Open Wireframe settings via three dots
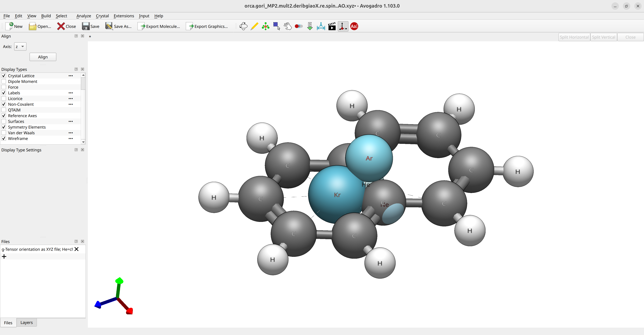 [71, 139]
